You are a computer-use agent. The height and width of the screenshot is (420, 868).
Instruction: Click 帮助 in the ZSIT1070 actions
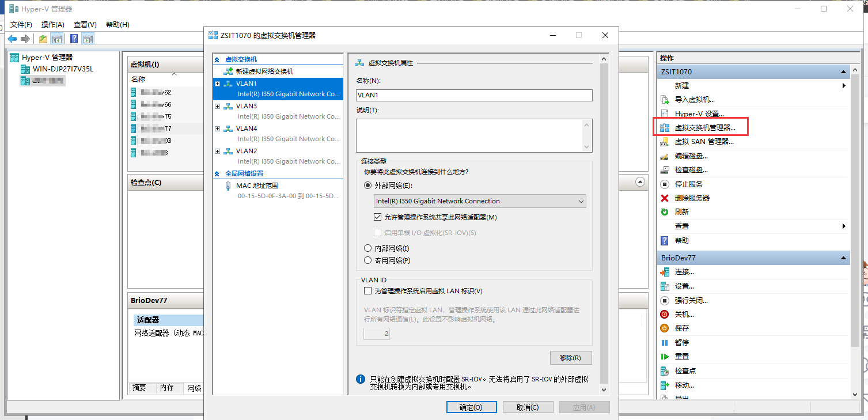[x=681, y=241]
